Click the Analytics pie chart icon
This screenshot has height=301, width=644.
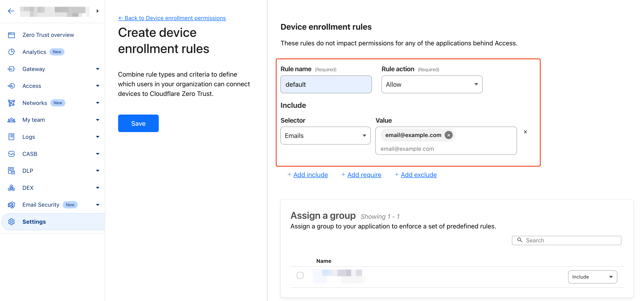click(x=11, y=52)
